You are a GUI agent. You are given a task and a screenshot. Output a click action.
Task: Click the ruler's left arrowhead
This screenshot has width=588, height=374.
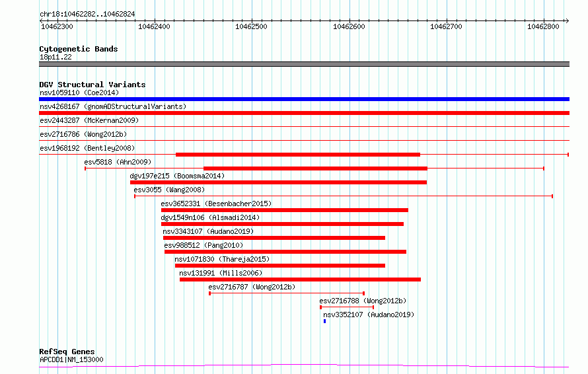pyautogui.click(x=41, y=21)
